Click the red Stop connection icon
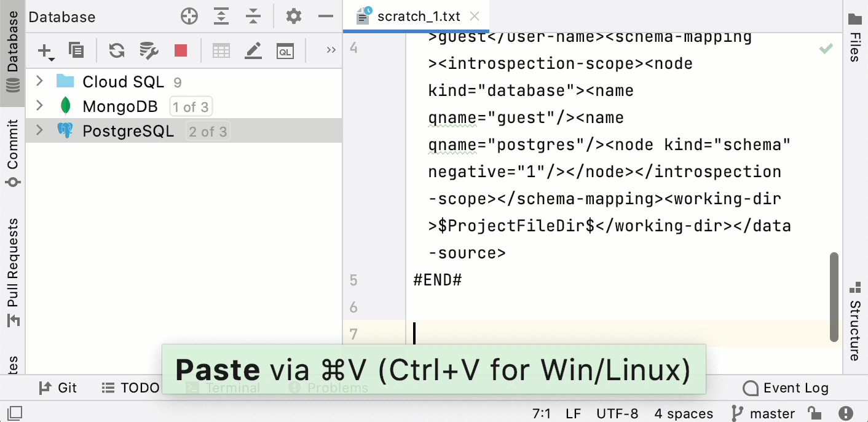 coord(180,51)
